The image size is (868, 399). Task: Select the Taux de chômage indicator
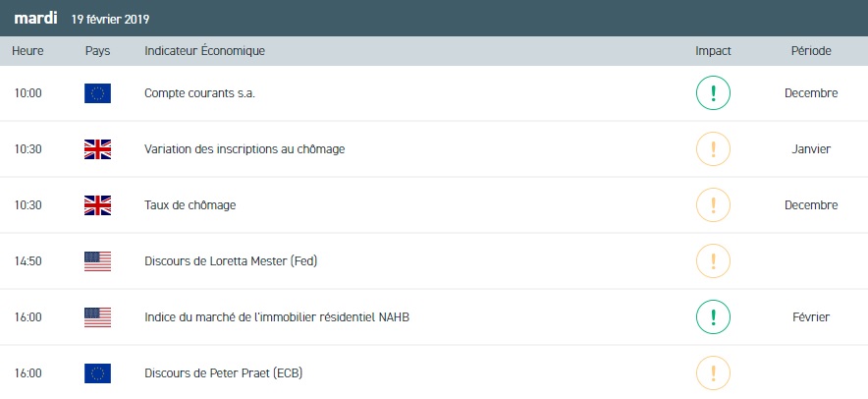190,205
